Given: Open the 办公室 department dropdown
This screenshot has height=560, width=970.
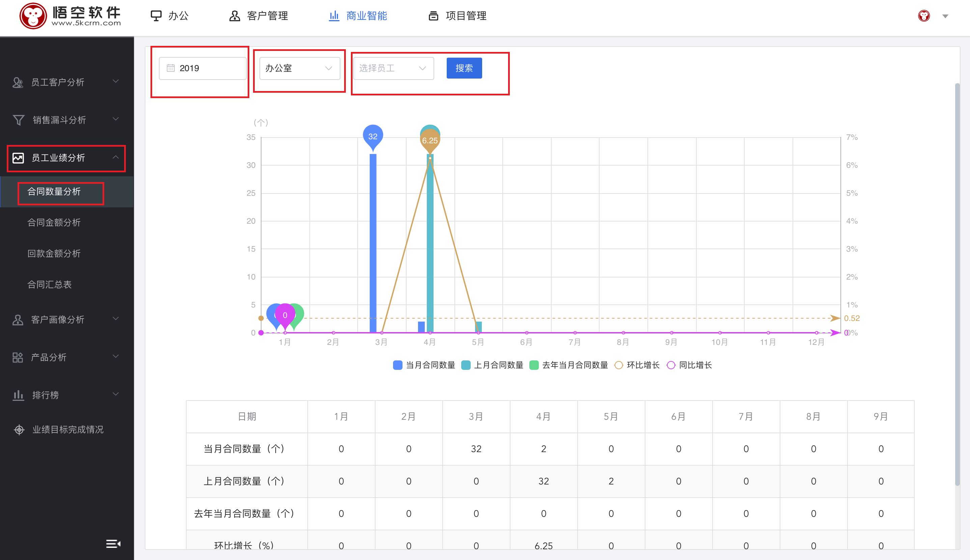Looking at the screenshot, I should (300, 68).
